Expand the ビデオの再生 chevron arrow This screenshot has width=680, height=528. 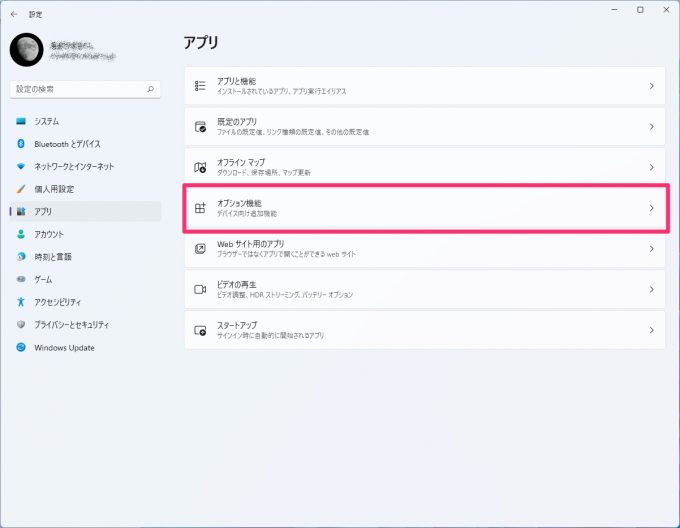[651, 289]
